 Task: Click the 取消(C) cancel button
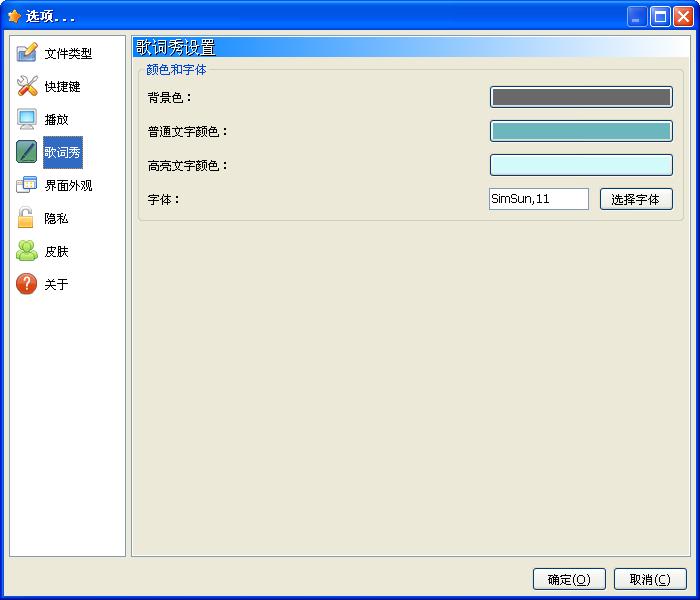point(650,579)
